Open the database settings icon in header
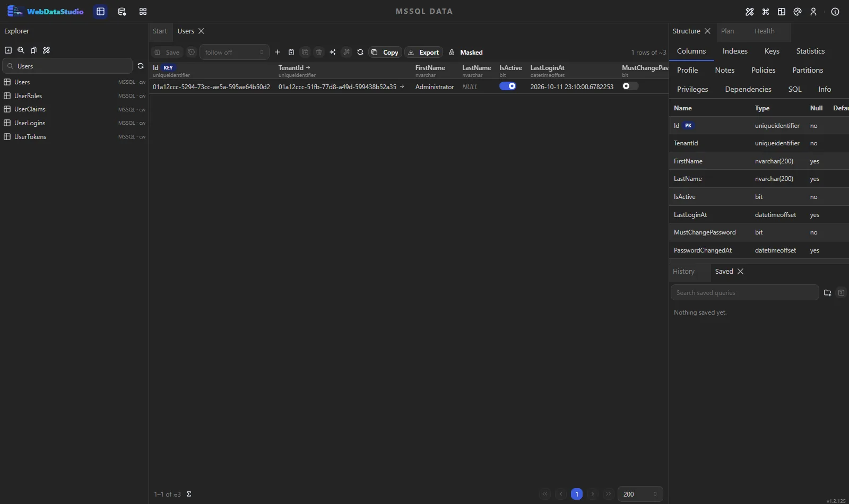Image resolution: width=849 pixels, height=504 pixels. click(122, 12)
